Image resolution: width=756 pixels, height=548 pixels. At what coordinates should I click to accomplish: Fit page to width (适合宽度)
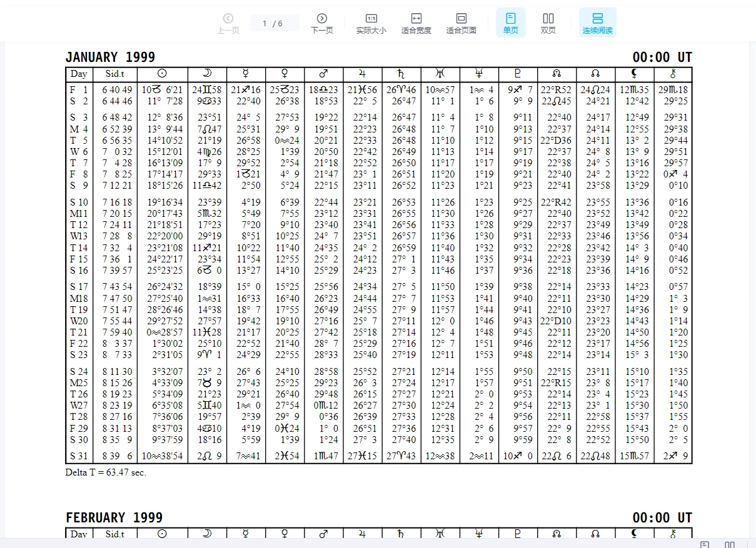coord(416,23)
